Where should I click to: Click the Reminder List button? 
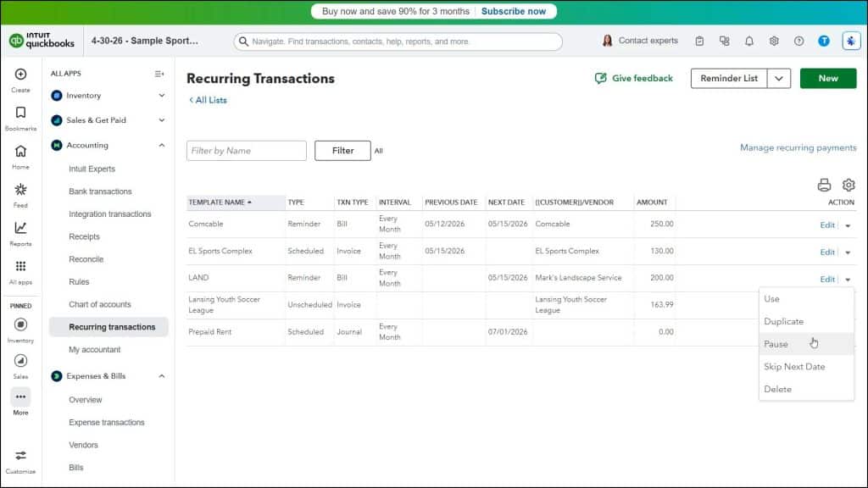pyautogui.click(x=728, y=79)
